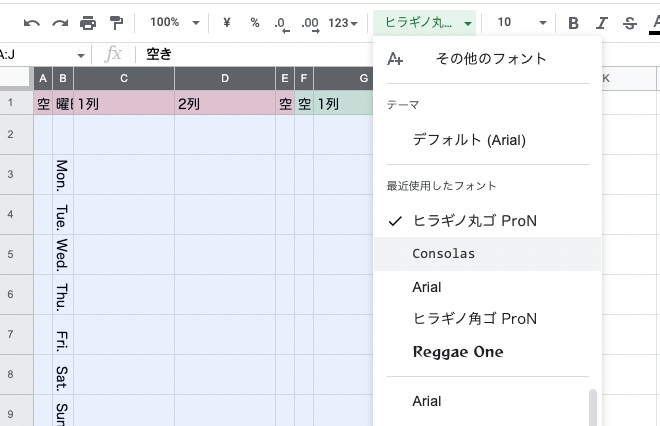Screen dimensions: 660x426
Task: Click the Tue. cell
Action: click(x=63, y=214)
